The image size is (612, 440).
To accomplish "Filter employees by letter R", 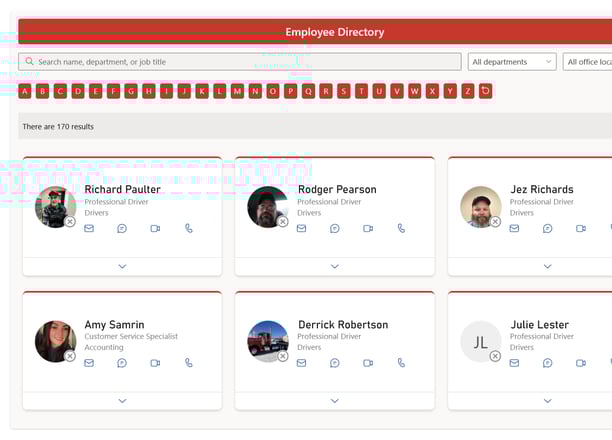I will click(326, 91).
